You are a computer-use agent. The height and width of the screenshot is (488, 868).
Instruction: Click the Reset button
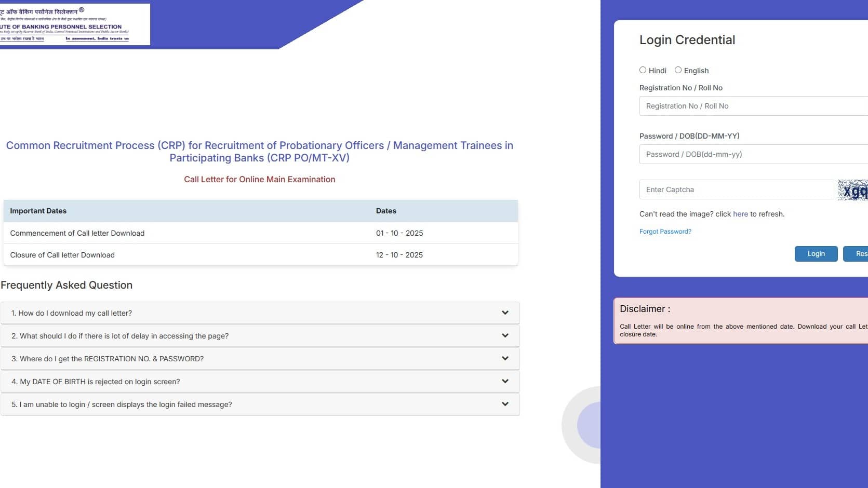pyautogui.click(x=860, y=253)
